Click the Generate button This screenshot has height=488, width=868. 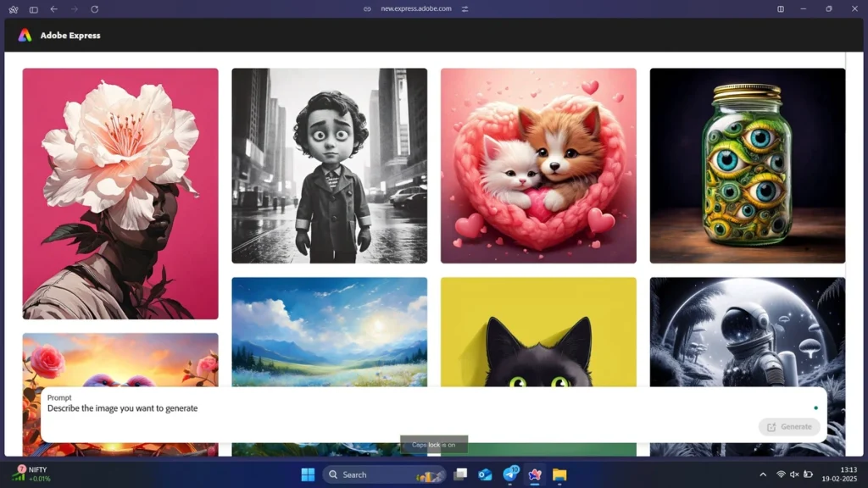coord(789,427)
